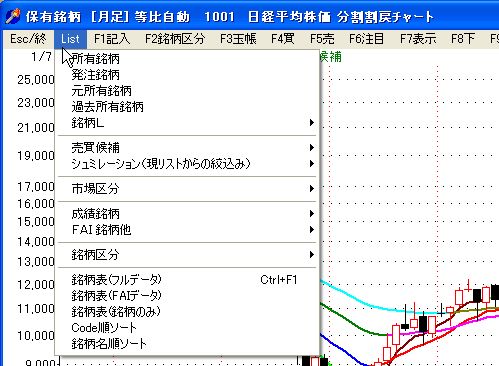Click the F6注目 menu item
499x366 pixels.
(366, 39)
